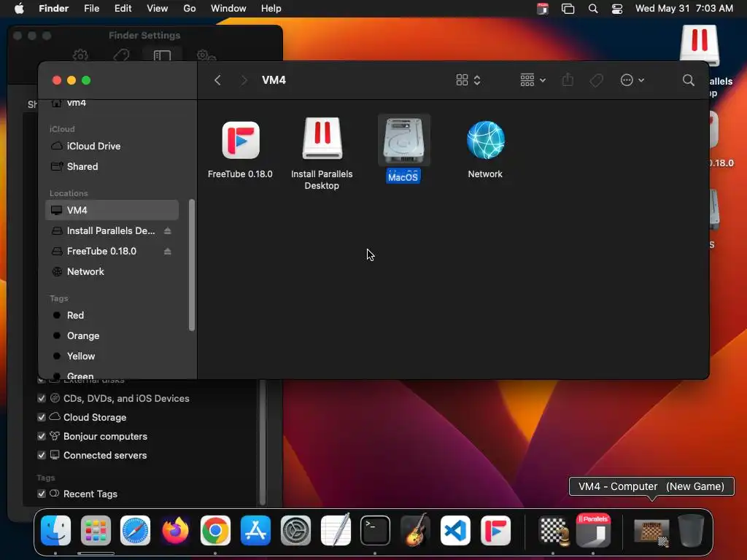
Task: Switch to General tab in Finder Settings
Action: [x=80, y=55]
